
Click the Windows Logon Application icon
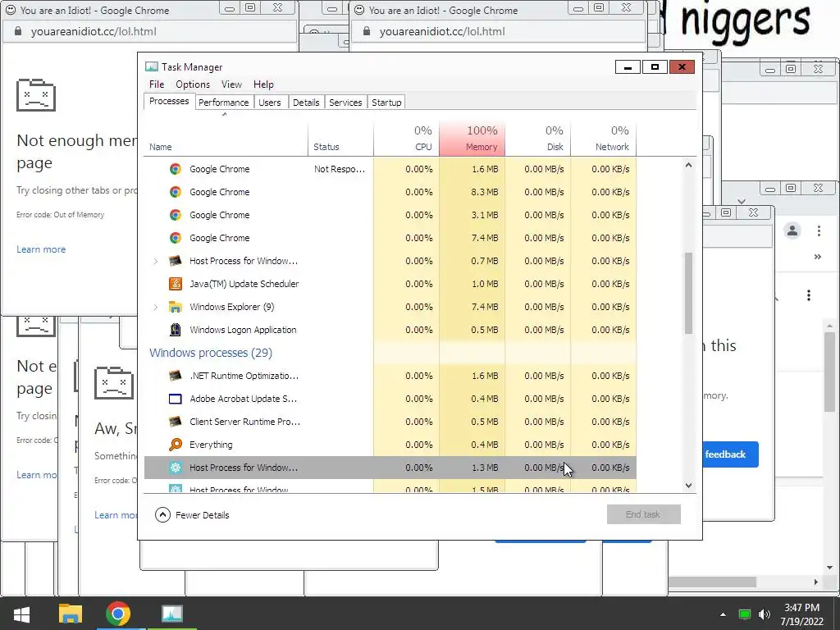(176, 330)
